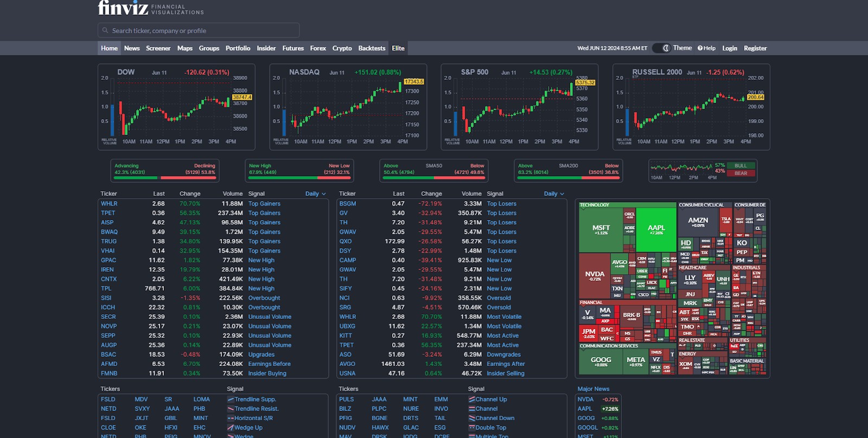Viewport: 868px width, 438px height.
Task: Click the Volume column header, right table
Action: (471, 194)
